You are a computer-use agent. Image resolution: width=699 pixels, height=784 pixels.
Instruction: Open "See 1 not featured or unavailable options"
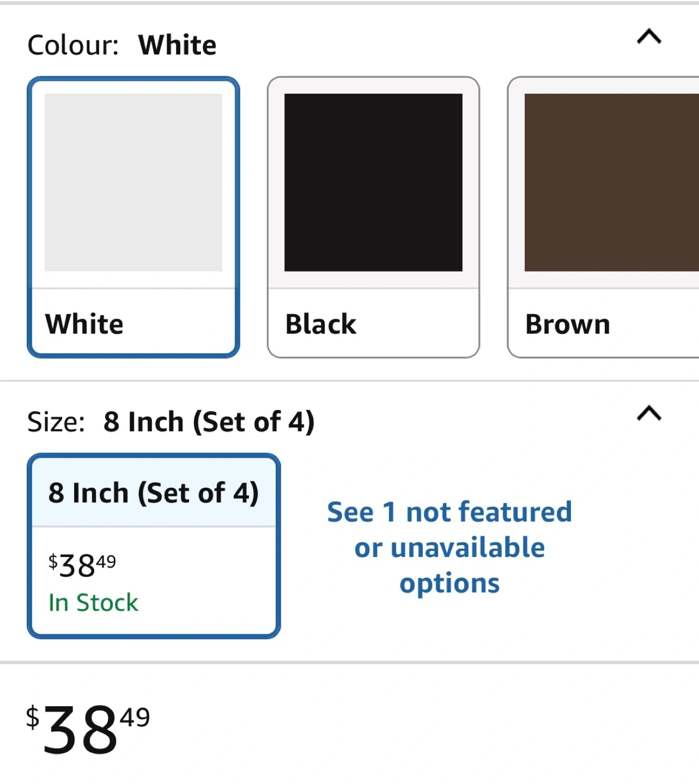(x=449, y=547)
